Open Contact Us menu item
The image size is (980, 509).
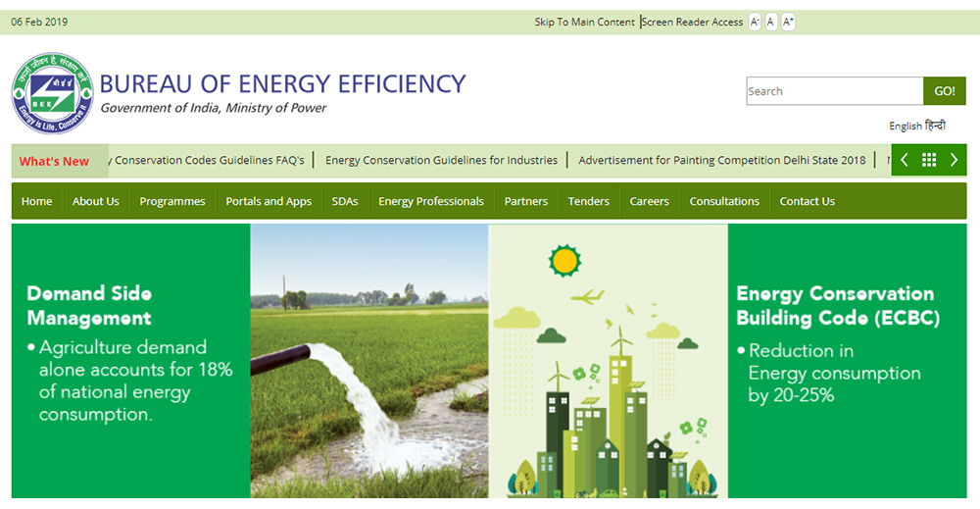(807, 201)
